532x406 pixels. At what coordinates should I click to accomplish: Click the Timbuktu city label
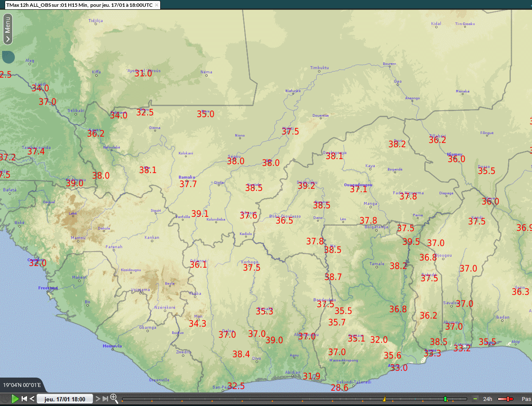(x=319, y=68)
